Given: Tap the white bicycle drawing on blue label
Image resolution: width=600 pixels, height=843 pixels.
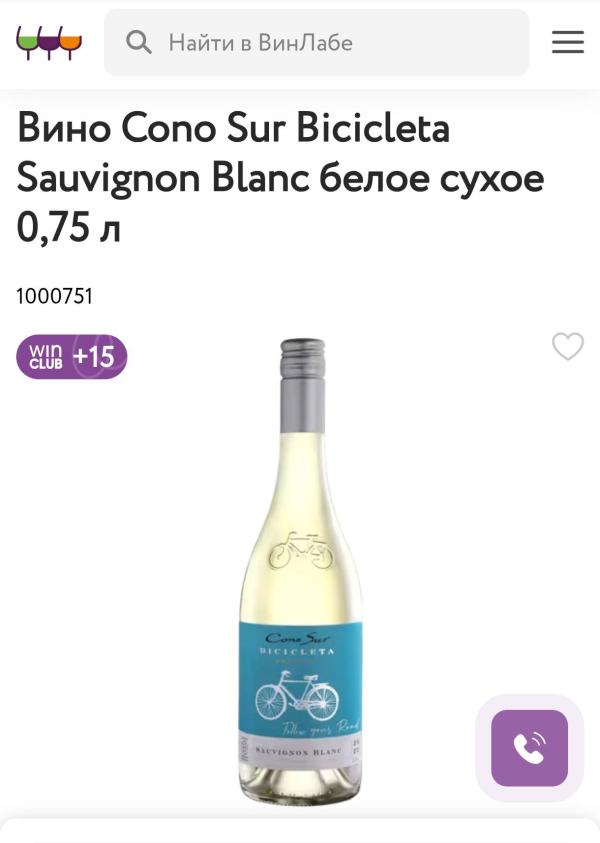Looking at the screenshot, I should (297, 695).
